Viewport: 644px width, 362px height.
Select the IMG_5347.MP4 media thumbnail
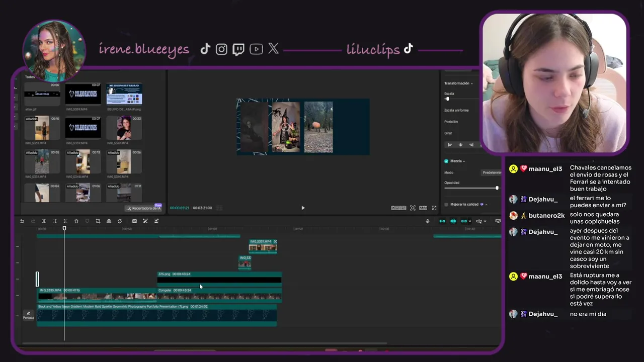(x=124, y=128)
